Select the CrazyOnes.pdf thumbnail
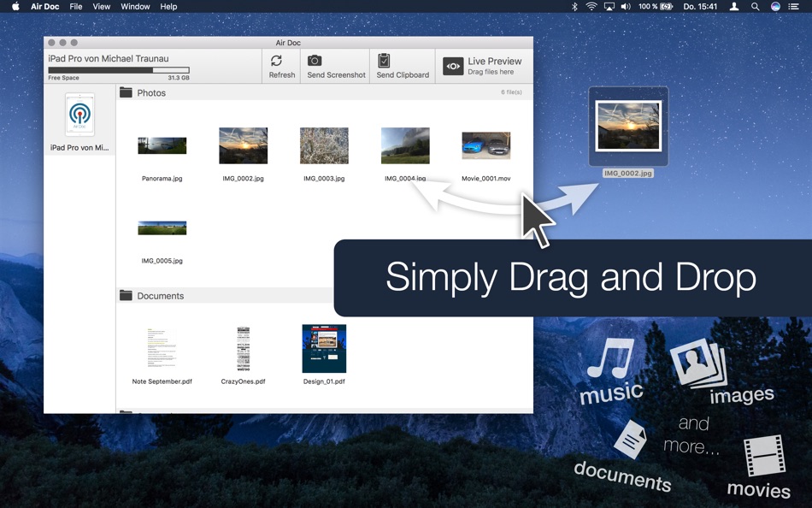 point(244,348)
